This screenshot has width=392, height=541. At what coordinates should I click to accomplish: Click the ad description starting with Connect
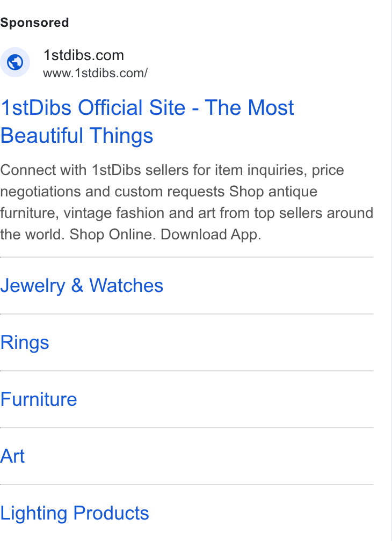click(187, 202)
